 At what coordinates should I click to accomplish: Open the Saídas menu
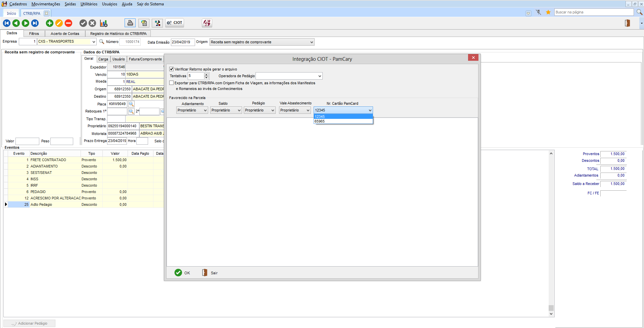[71, 4]
